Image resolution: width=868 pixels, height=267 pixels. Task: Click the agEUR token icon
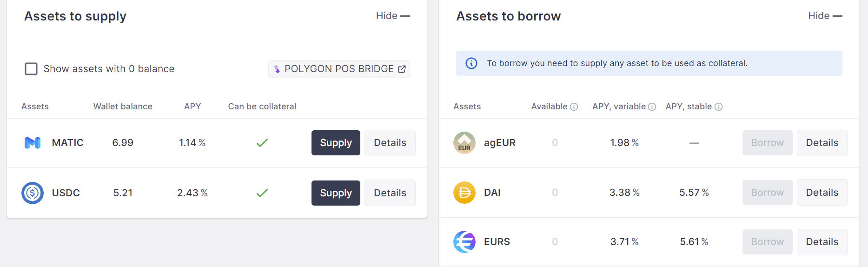[x=464, y=143]
